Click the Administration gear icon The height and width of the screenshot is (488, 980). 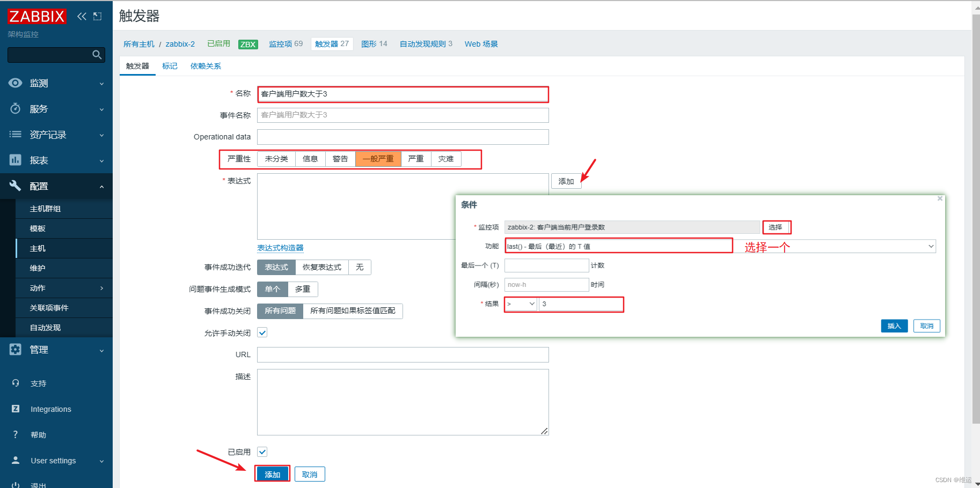[16, 349]
